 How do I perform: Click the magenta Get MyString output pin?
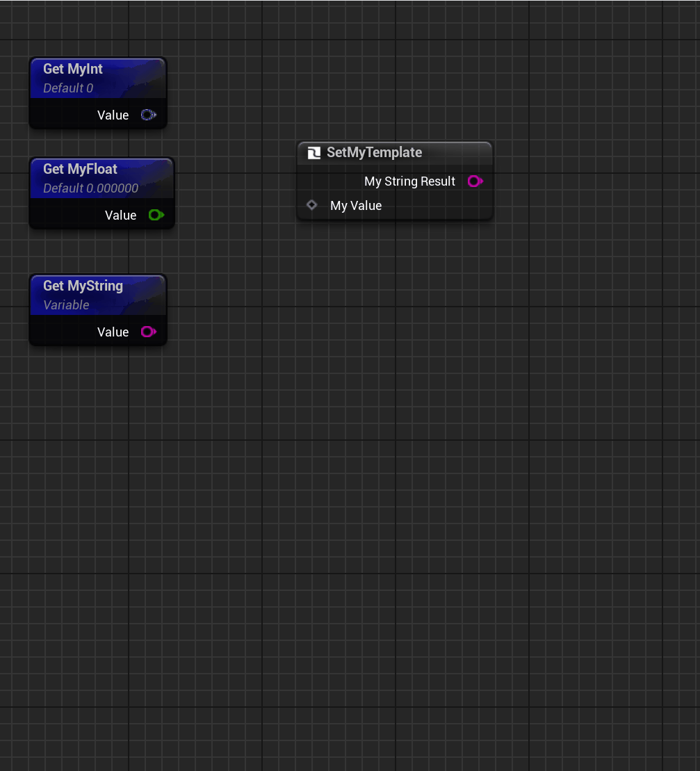point(148,332)
